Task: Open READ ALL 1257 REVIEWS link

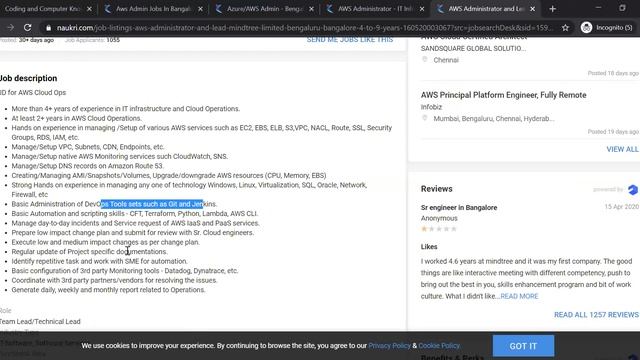Action: pyautogui.click(x=596, y=315)
